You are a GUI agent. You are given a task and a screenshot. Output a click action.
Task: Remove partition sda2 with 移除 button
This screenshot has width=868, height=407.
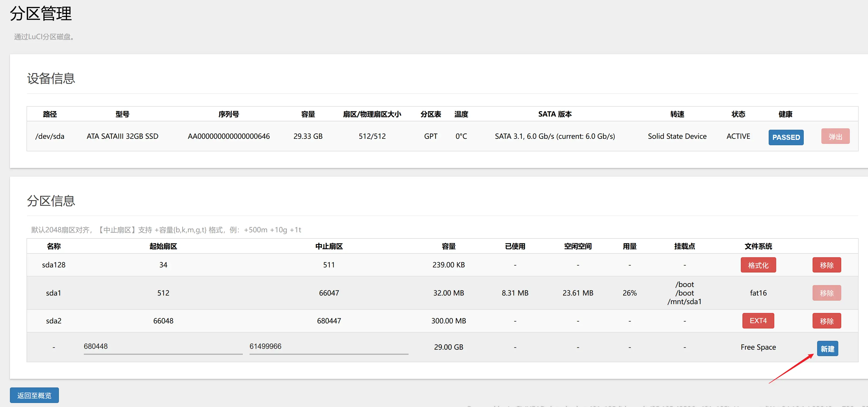[826, 321]
